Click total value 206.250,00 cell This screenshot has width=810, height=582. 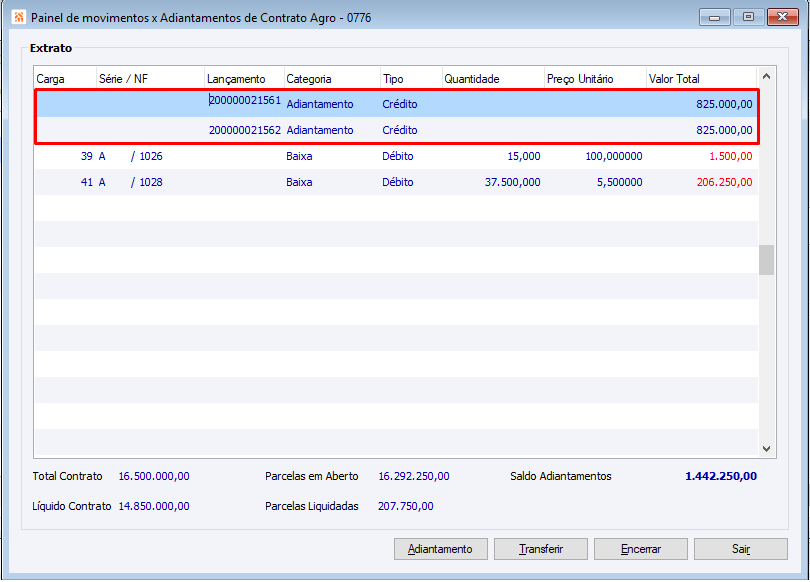(x=724, y=182)
